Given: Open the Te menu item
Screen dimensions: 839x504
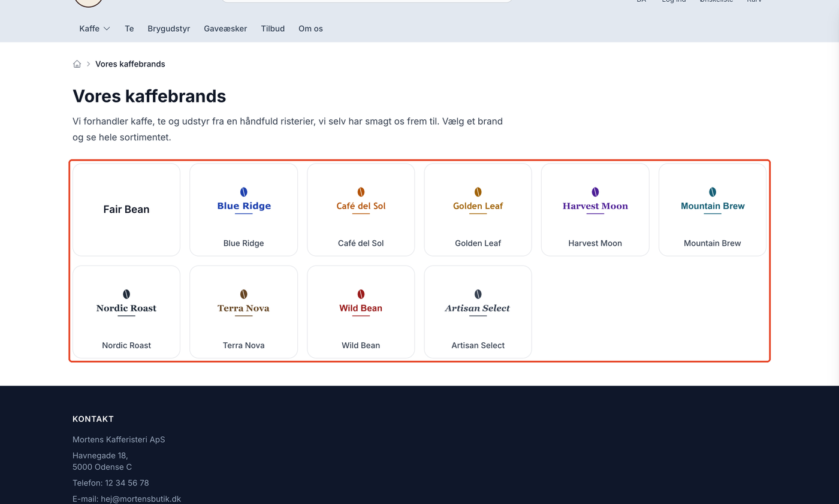Looking at the screenshot, I should tap(129, 29).
